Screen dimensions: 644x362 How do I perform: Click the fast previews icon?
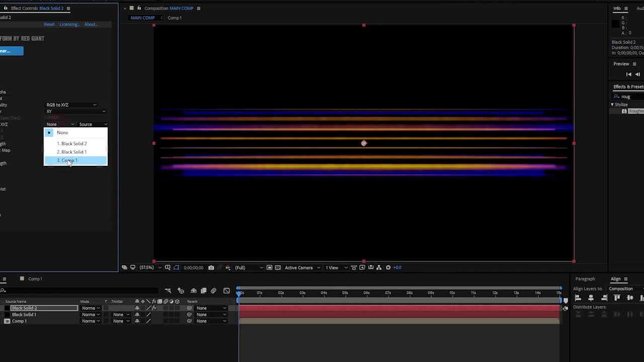coord(362,267)
